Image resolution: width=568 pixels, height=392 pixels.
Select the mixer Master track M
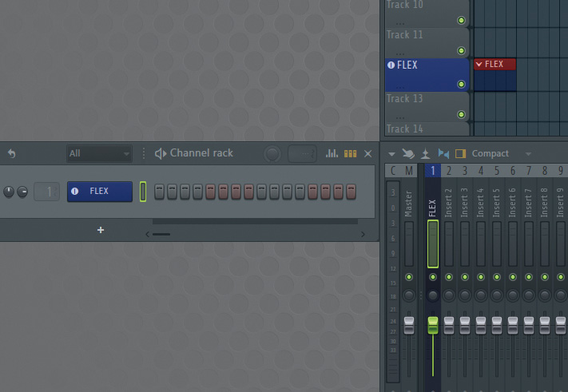pos(409,171)
